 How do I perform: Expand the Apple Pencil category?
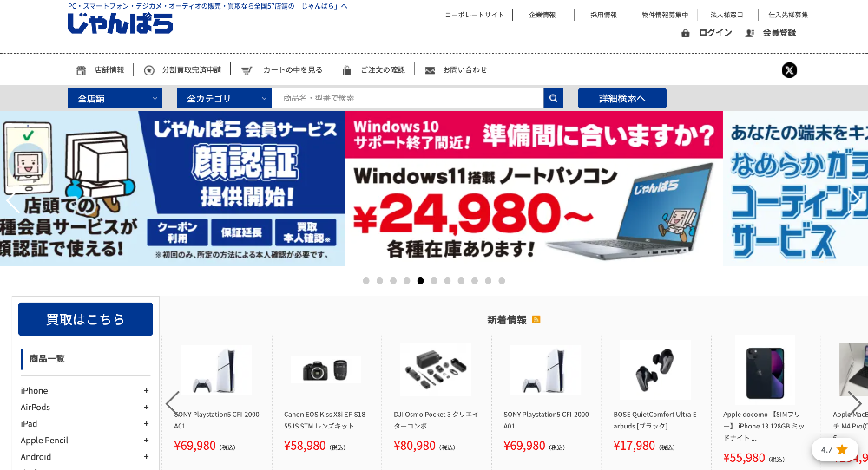coord(146,441)
